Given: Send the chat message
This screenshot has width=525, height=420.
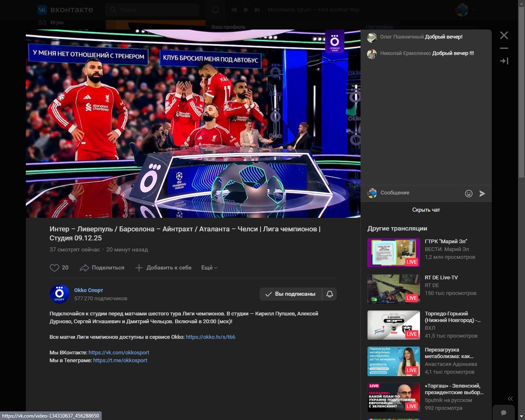Looking at the screenshot, I should click(482, 193).
